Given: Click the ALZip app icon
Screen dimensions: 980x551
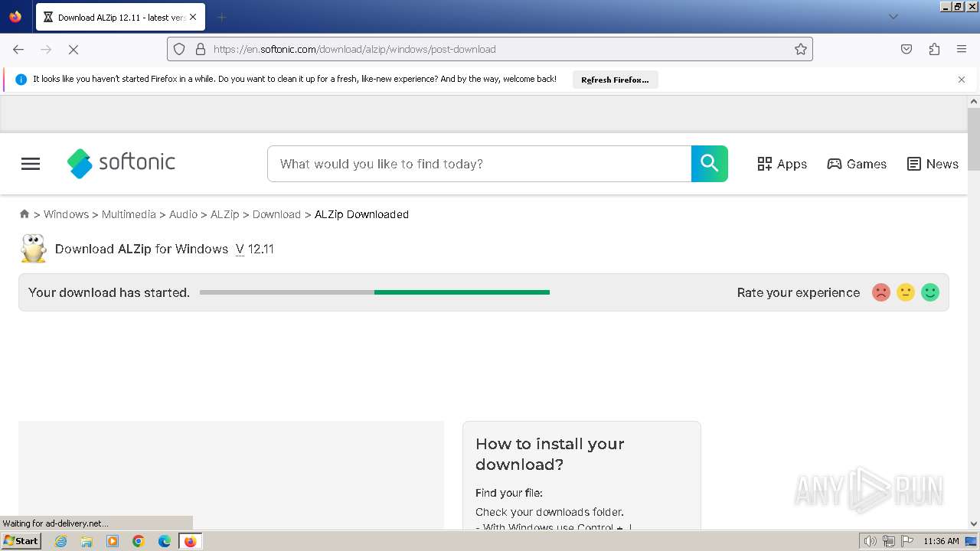Looking at the screenshot, I should pos(33,249).
